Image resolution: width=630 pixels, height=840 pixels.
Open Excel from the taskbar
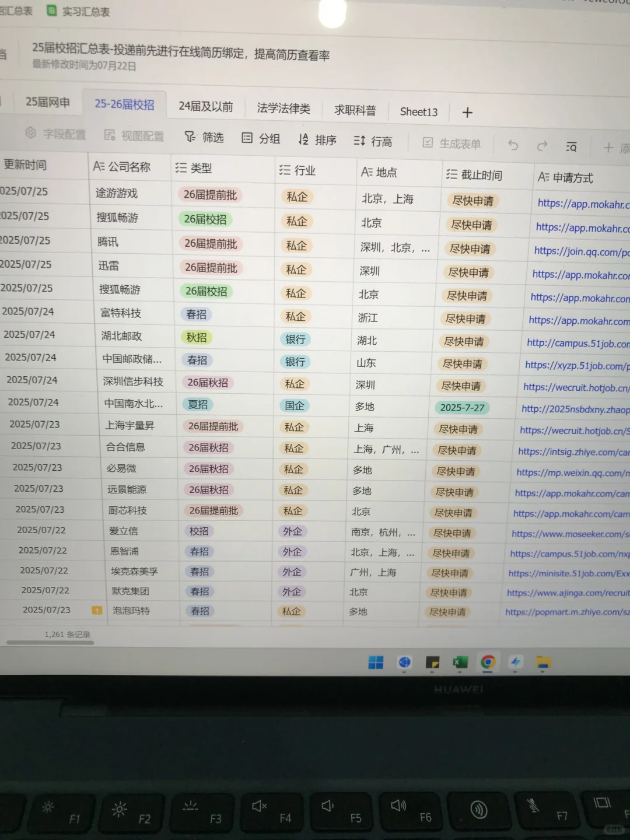(x=460, y=662)
